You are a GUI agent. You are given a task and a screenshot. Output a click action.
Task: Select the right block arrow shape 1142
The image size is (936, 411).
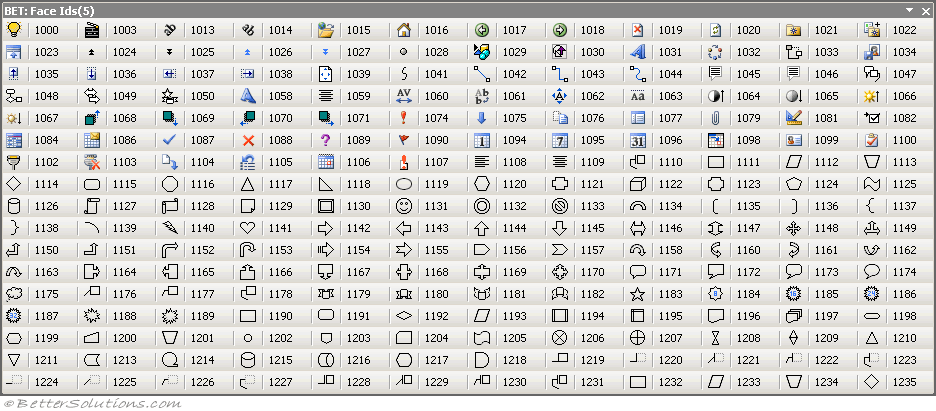[325, 228]
